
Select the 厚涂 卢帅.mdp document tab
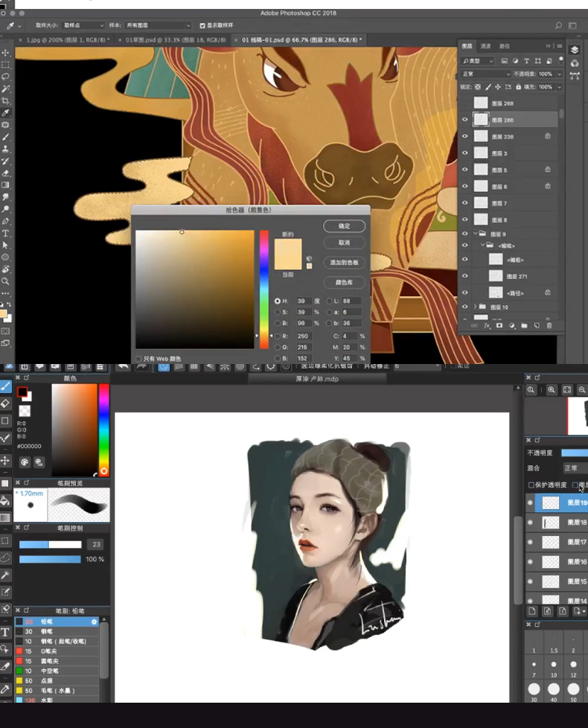pyautogui.click(x=317, y=379)
